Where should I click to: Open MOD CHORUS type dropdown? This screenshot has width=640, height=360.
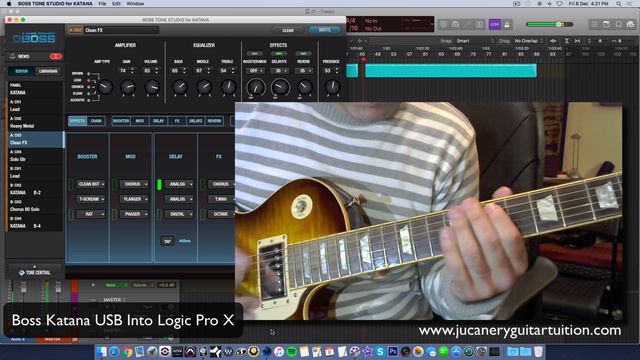[134, 184]
